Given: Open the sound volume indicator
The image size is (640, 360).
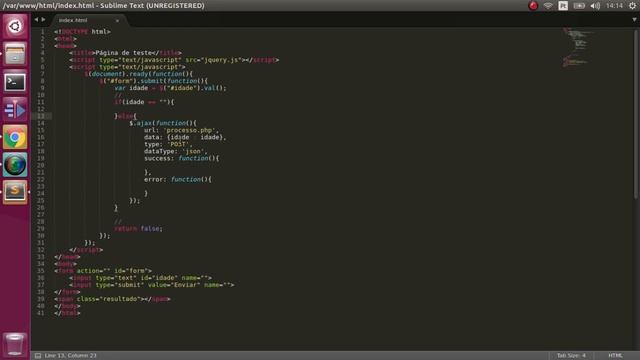Looking at the screenshot, I should (595, 6).
